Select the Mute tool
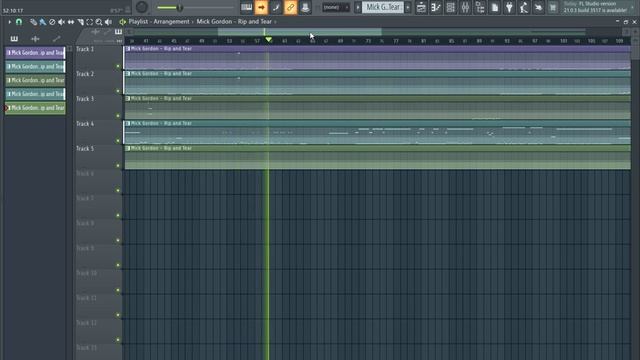 [61, 22]
